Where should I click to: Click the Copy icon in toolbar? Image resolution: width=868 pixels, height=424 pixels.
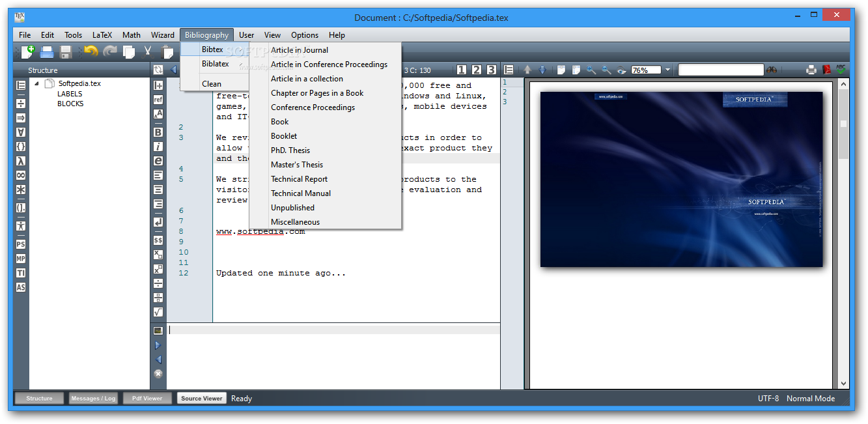[x=129, y=52]
